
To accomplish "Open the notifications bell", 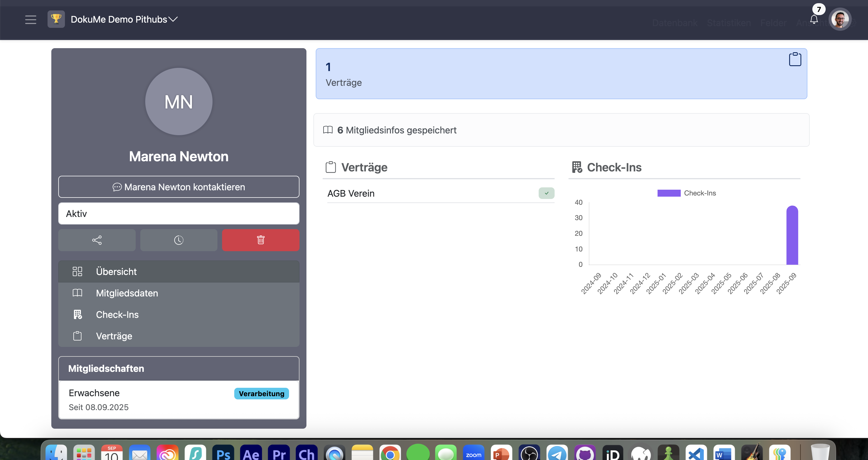I will click(x=814, y=19).
